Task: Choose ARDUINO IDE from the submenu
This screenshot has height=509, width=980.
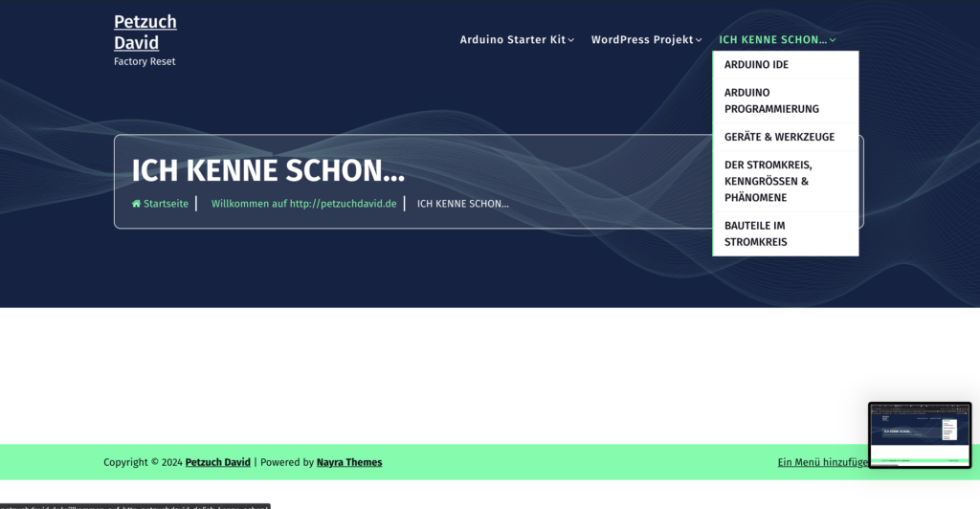Action: point(756,65)
